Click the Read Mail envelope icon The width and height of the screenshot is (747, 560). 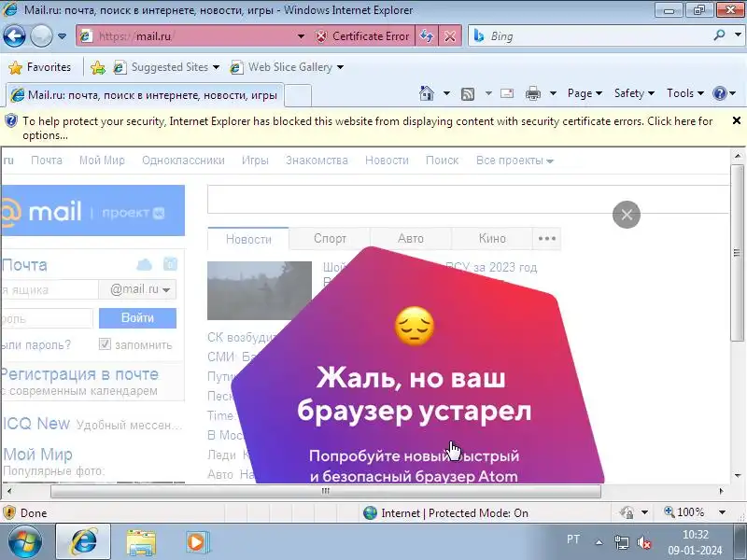pos(507,93)
